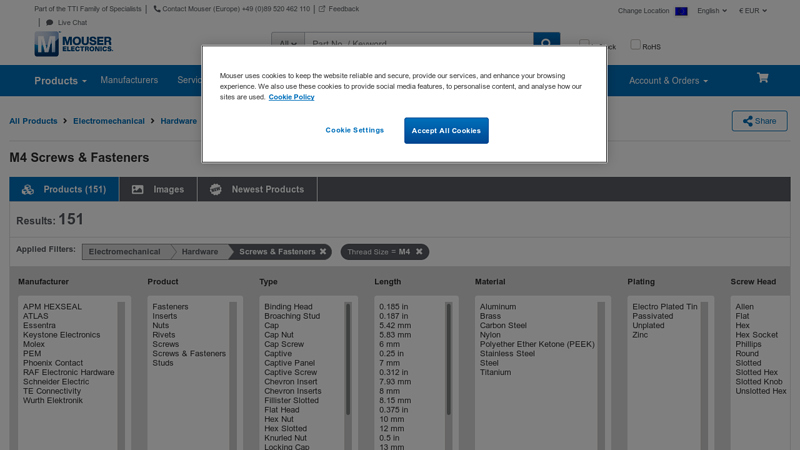
Task: Select Captive Panel type
Action: tap(289, 363)
